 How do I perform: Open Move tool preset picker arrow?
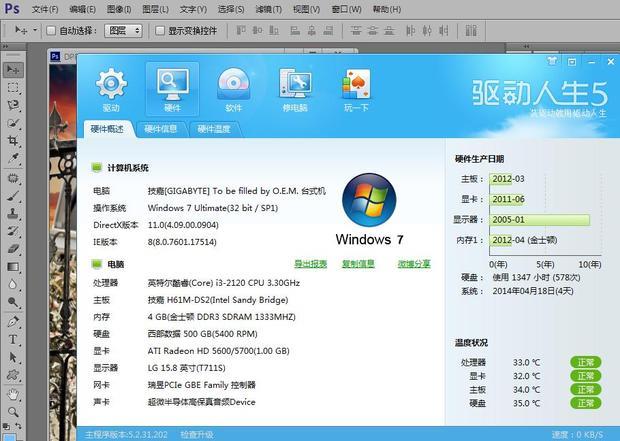click(x=35, y=30)
